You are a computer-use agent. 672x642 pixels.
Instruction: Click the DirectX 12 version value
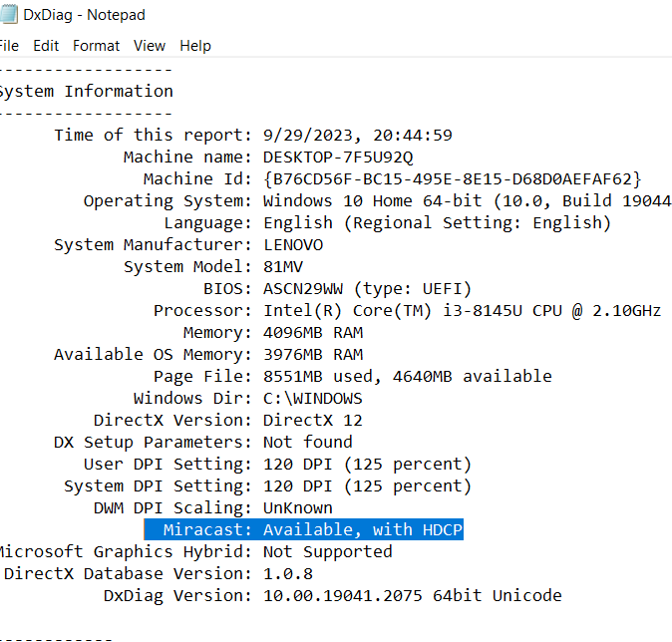[x=313, y=421]
